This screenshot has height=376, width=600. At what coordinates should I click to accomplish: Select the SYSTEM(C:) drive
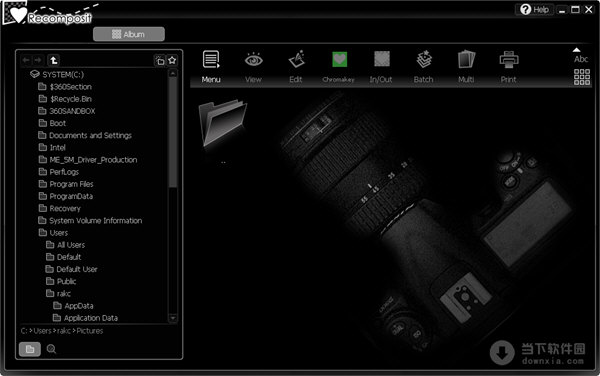(57, 74)
